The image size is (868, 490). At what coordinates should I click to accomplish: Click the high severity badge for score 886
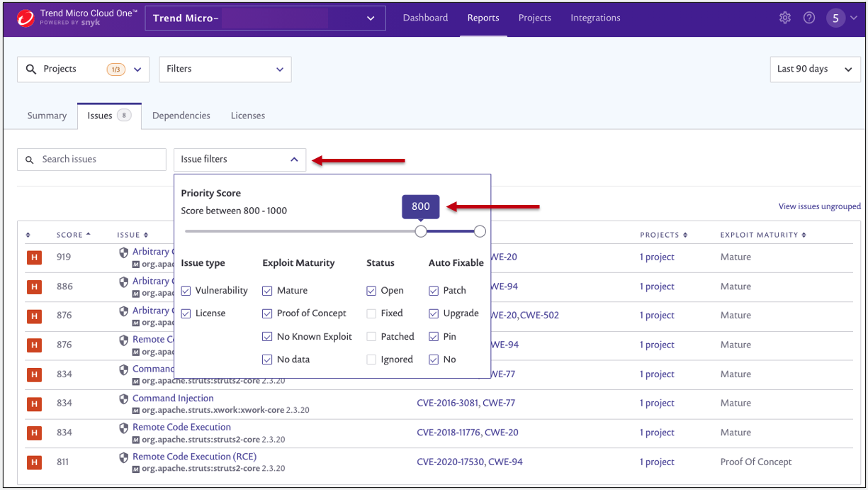(33, 286)
